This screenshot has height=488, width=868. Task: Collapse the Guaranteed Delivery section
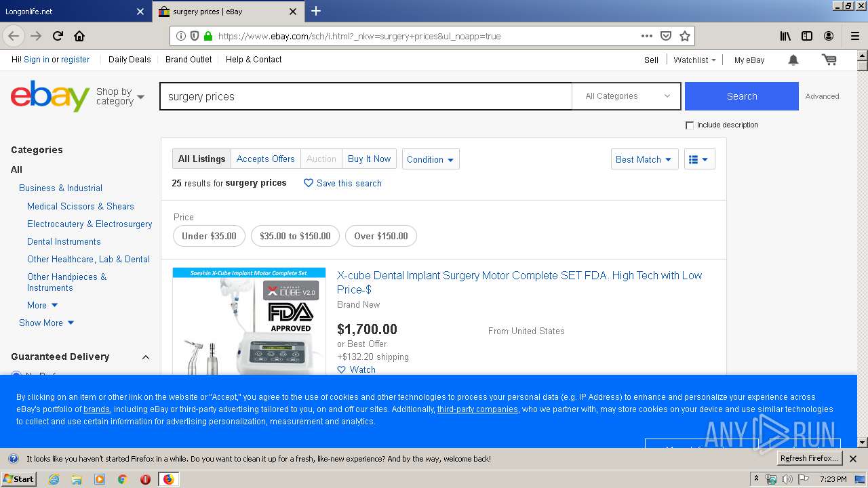pos(145,357)
